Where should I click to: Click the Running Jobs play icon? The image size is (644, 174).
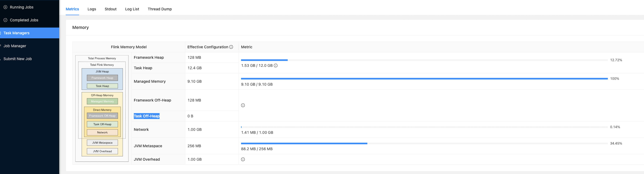pyautogui.click(x=5, y=7)
